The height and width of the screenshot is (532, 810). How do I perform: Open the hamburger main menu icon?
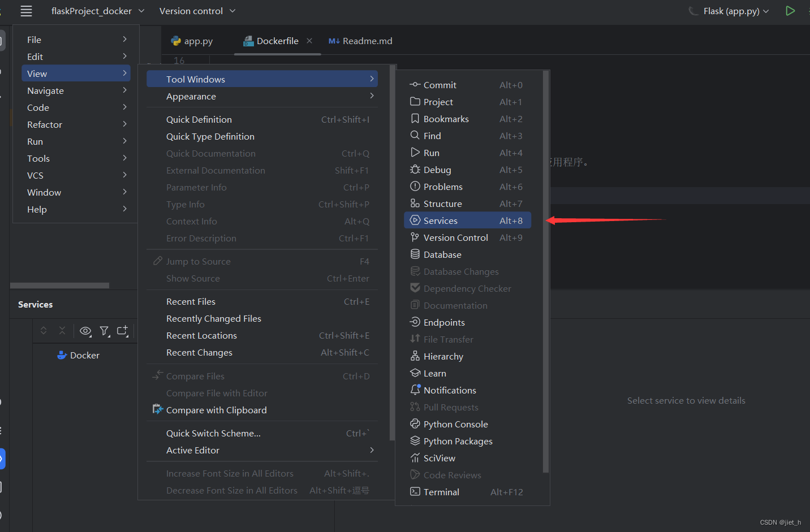click(26, 11)
